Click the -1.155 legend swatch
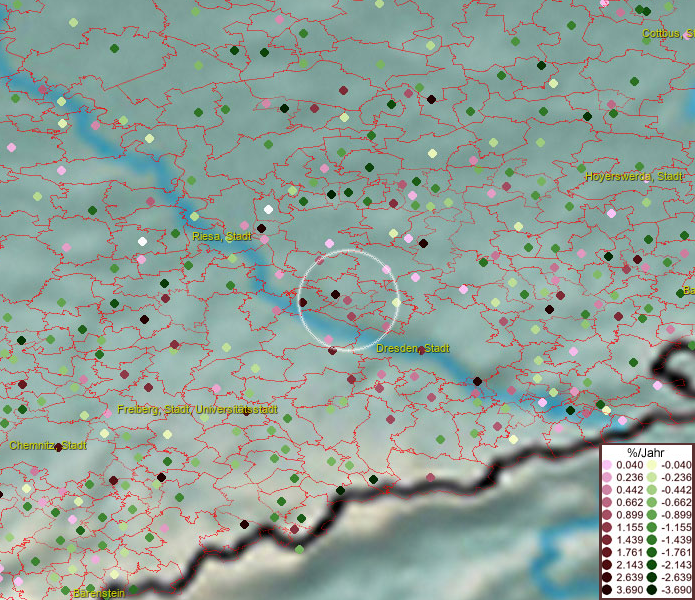Image resolution: width=695 pixels, height=600 pixels. point(652,527)
